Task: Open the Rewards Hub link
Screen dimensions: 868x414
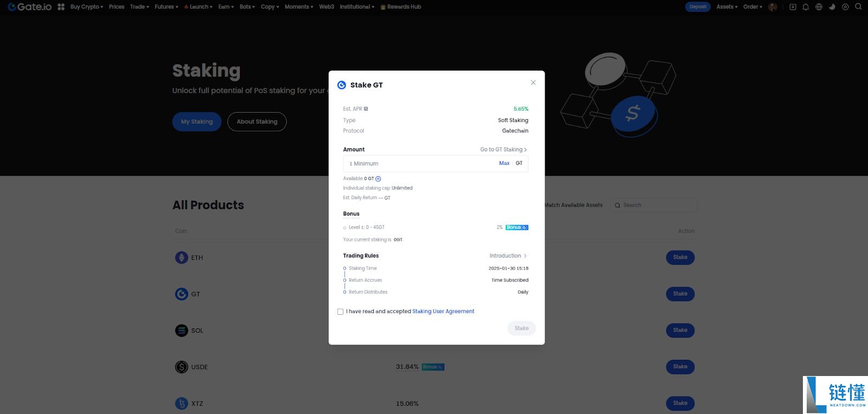Action: pos(401,7)
